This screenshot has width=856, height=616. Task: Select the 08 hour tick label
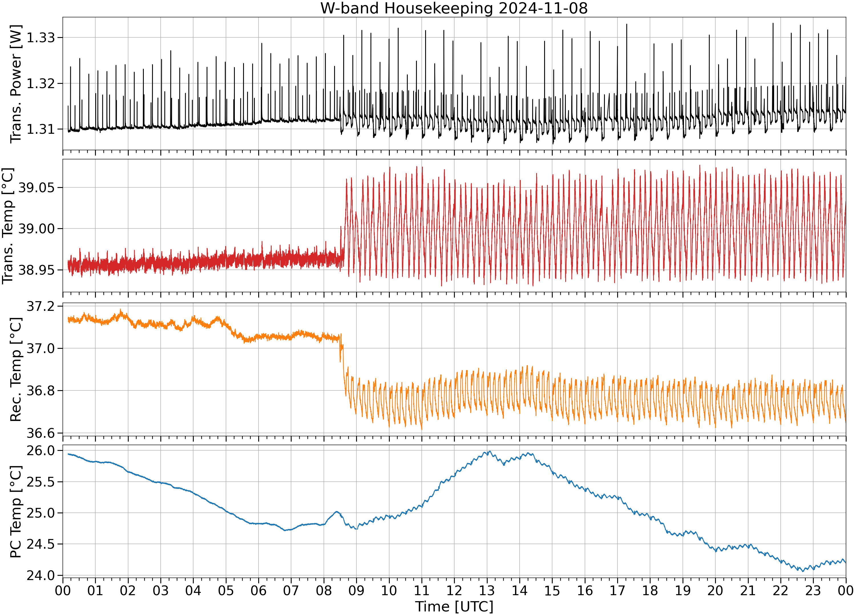pyautogui.click(x=324, y=590)
